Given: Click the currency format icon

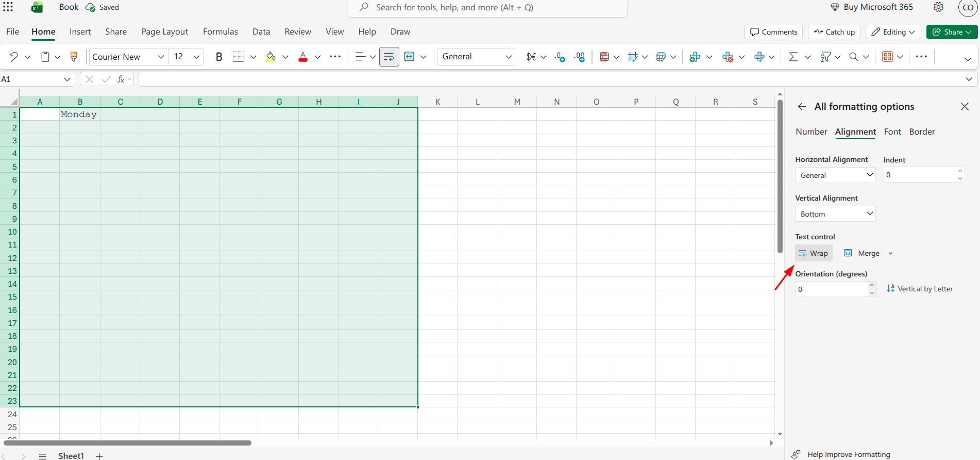Looking at the screenshot, I should pyautogui.click(x=531, y=57).
